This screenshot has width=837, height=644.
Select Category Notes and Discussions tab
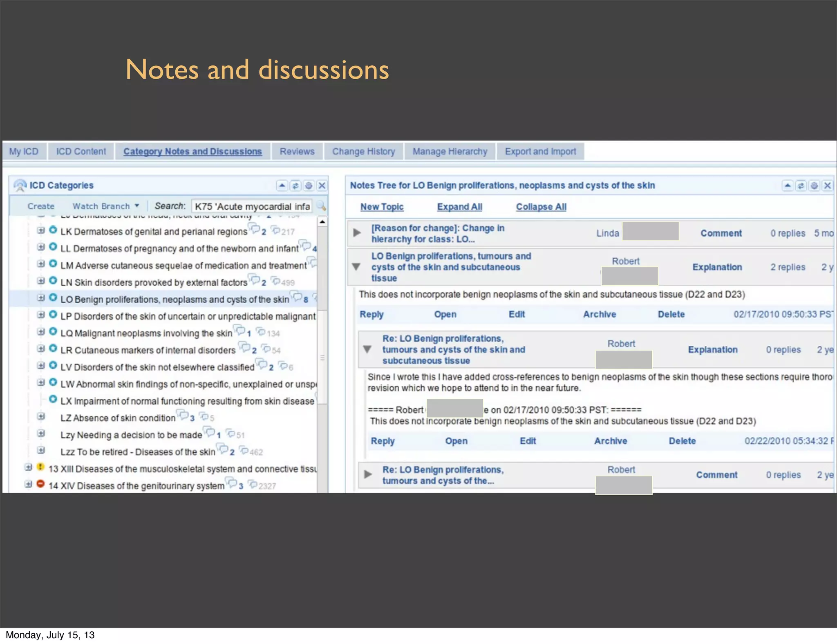click(x=192, y=152)
